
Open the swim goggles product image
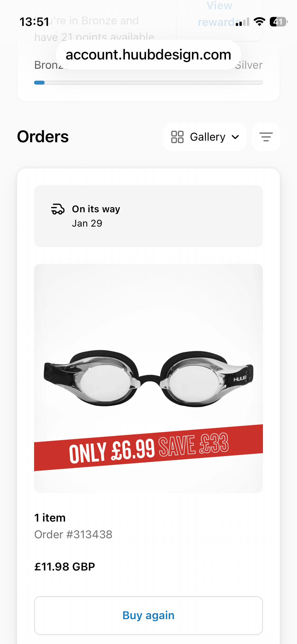pos(148,378)
